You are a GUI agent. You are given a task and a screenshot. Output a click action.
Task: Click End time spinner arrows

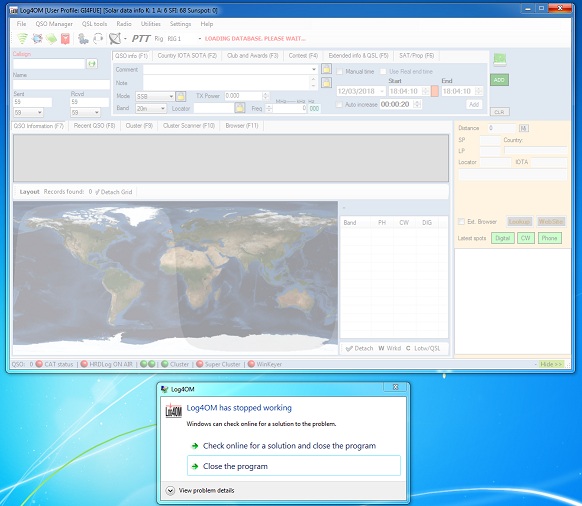[479, 91]
